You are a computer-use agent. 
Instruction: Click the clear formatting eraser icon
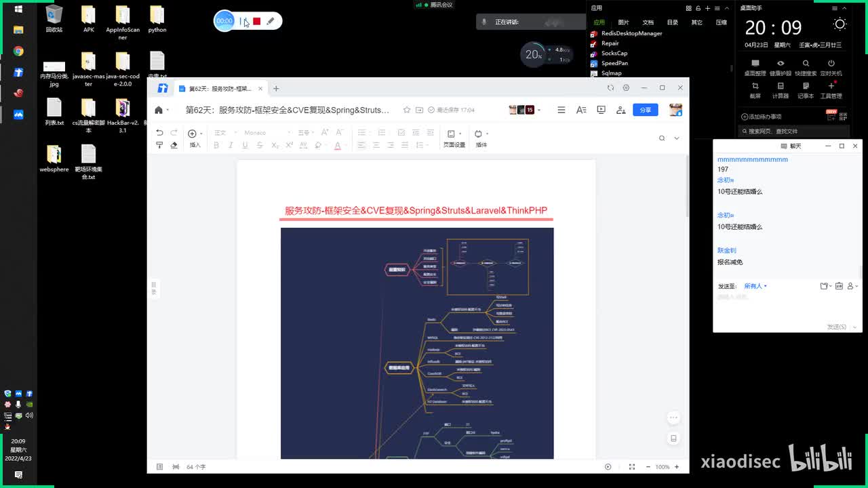pyautogui.click(x=174, y=145)
